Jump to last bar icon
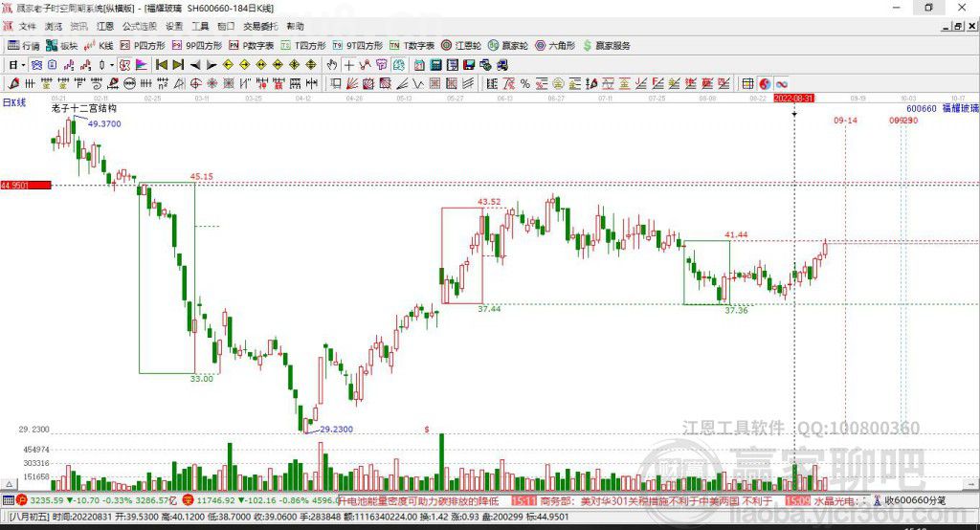Image resolution: width=980 pixels, height=530 pixels. tap(178, 65)
